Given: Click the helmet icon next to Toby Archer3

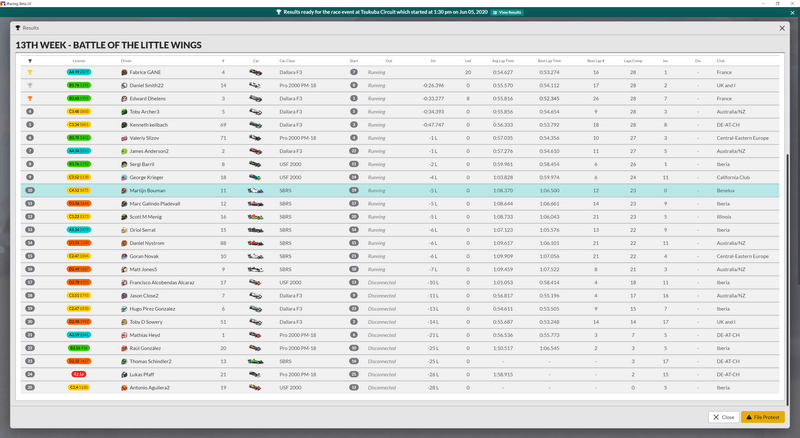Looking at the screenshot, I should pos(124,112).
